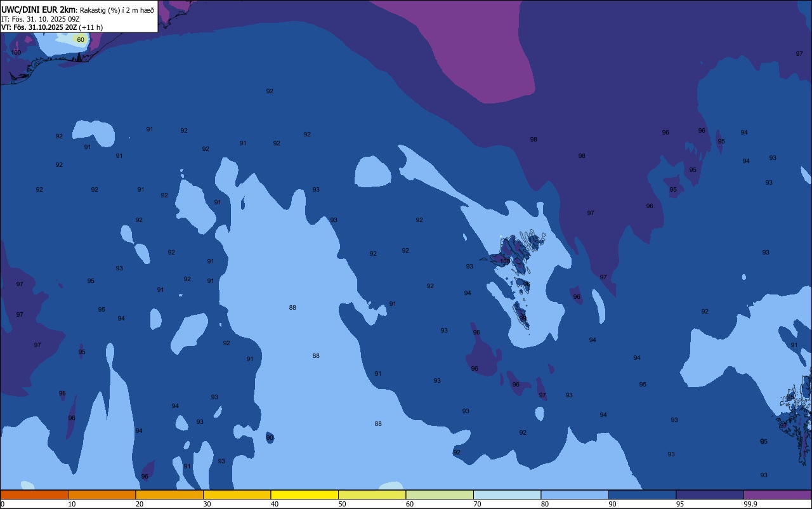Screen dimensions: 812x509
Task: Click the '10' legend tick label
Action: [x=72, y=504]
